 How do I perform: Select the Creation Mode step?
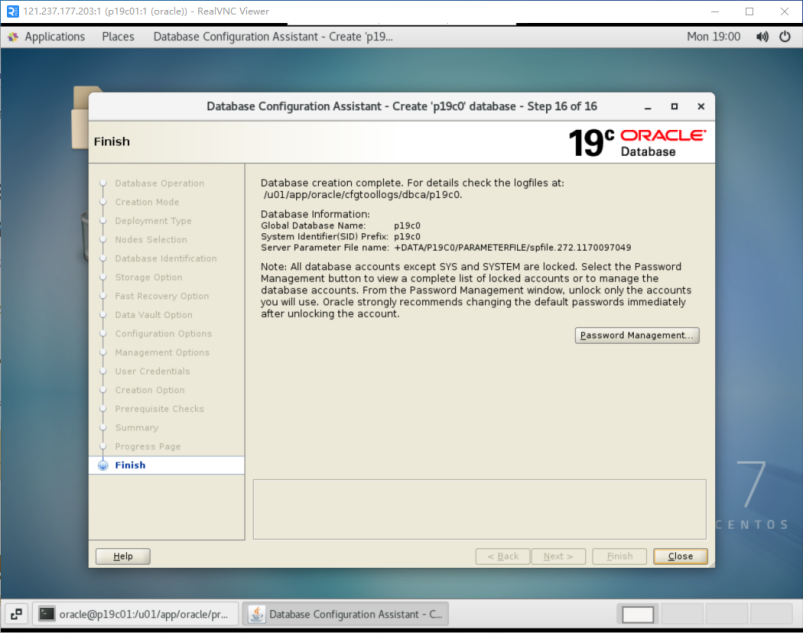pos(147,202)
